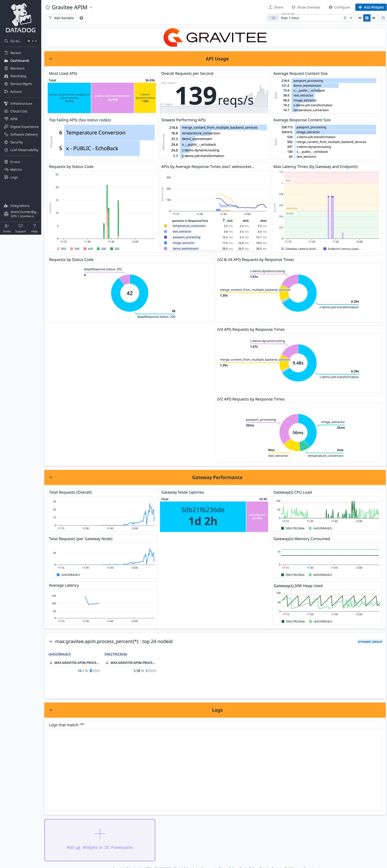
Task: Open the Dashboards menu in the sidebar
Action: [20, 61]
